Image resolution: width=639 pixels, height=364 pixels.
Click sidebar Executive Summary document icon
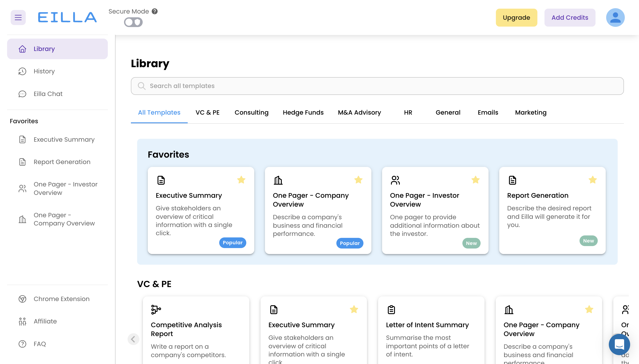click(x=22, y=139)
